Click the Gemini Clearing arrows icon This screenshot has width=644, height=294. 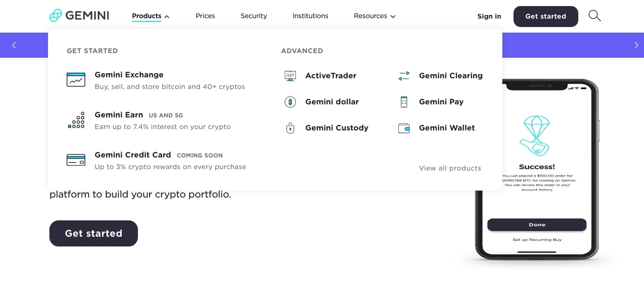404,75
